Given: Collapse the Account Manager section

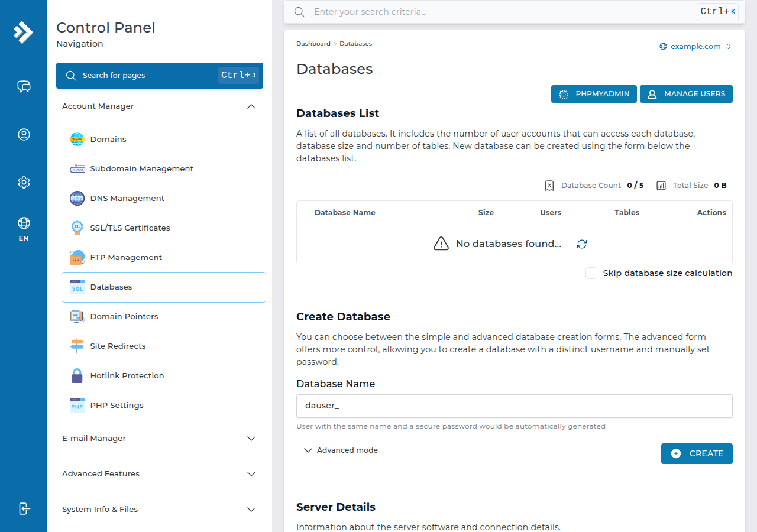Looking at the screenshot, I should point(160,106).
